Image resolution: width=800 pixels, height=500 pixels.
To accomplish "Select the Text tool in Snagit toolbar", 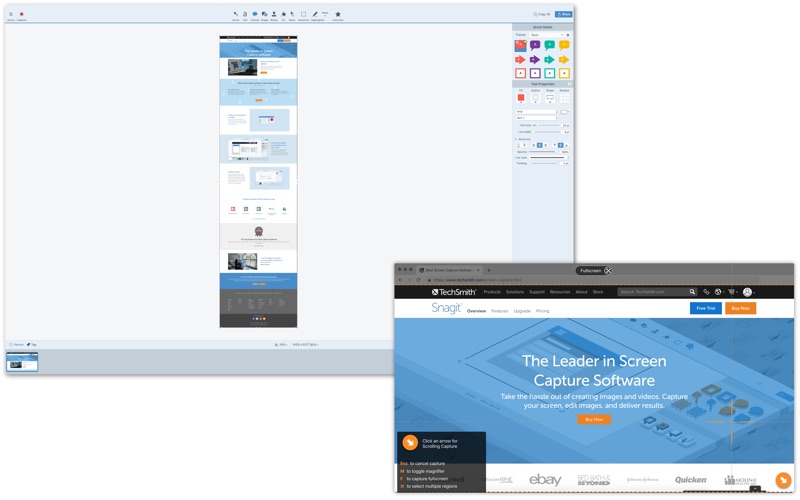I will click(x=245, y=14).
